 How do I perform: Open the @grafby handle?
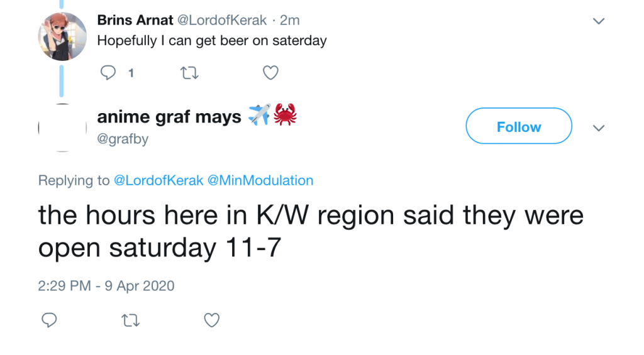click(x=123, y=139)
